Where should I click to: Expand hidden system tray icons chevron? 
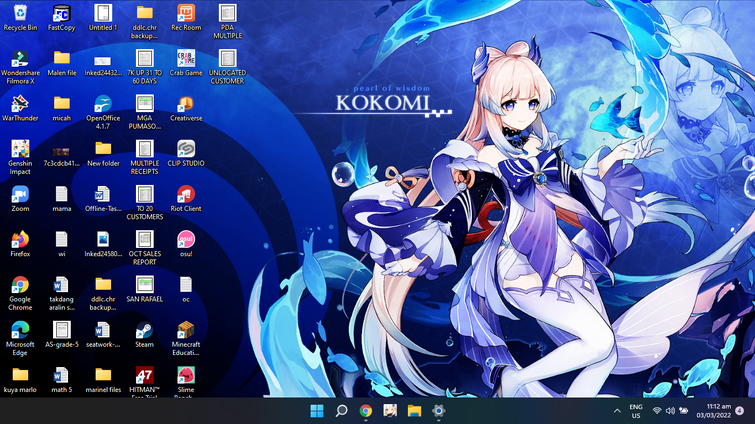click(x=617, y=411)
